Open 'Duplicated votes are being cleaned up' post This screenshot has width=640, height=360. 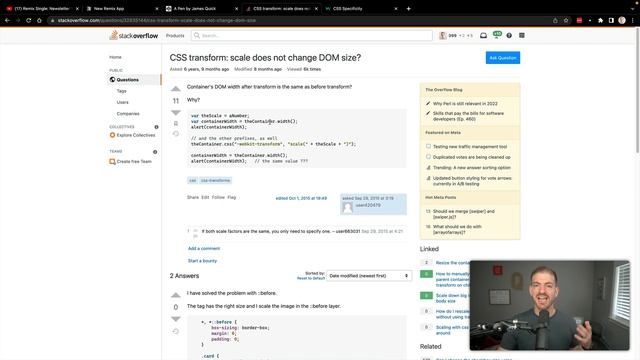[x=471, y=157]
